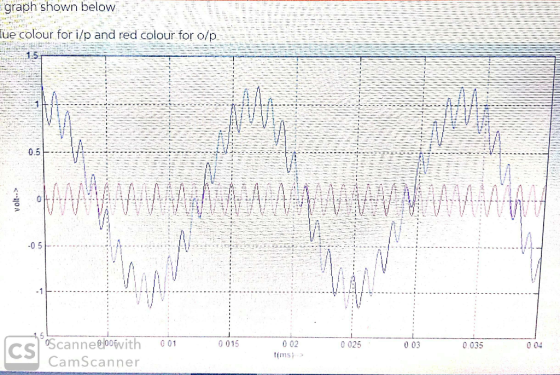Click the x-axis tick label 0.01
The width and height of the screenshot is (560, 375).
[x=168, y=344]
